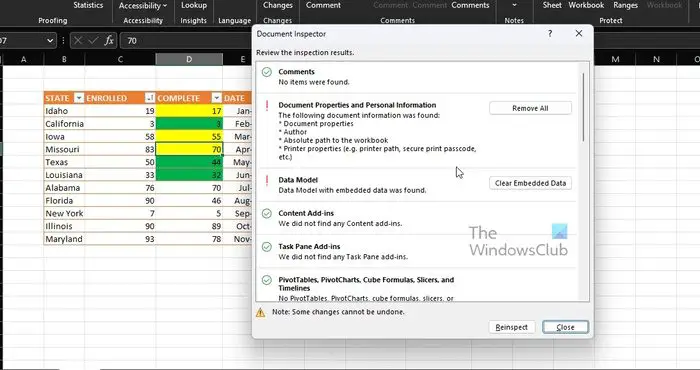Select column B header
Image resolution: width=700 pixels, height=370 pixels.
click(x=64, y=59)
